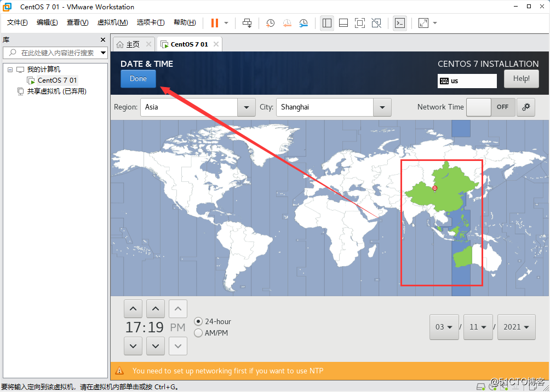Open the library search options arrow
The image size is (550, 392).
point(103,53)
